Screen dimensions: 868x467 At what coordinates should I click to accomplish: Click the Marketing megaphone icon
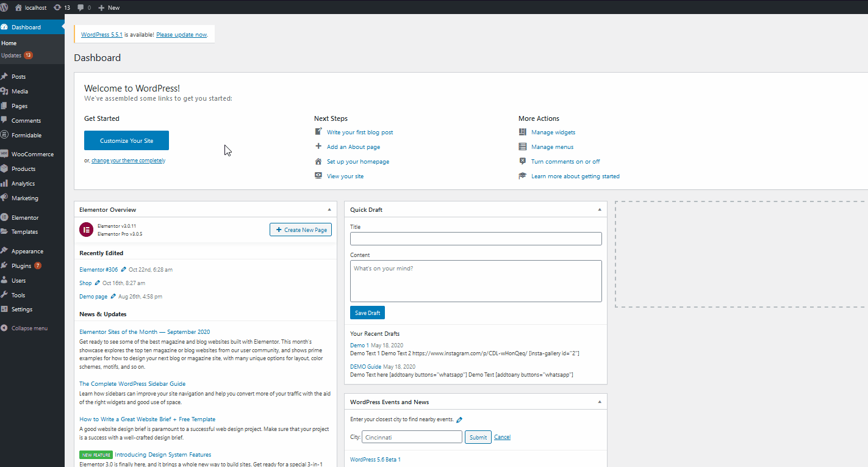coord(4,198)
